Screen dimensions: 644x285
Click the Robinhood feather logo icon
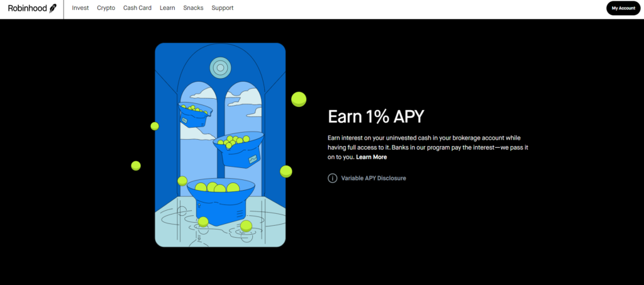click(x=53, y=9)
